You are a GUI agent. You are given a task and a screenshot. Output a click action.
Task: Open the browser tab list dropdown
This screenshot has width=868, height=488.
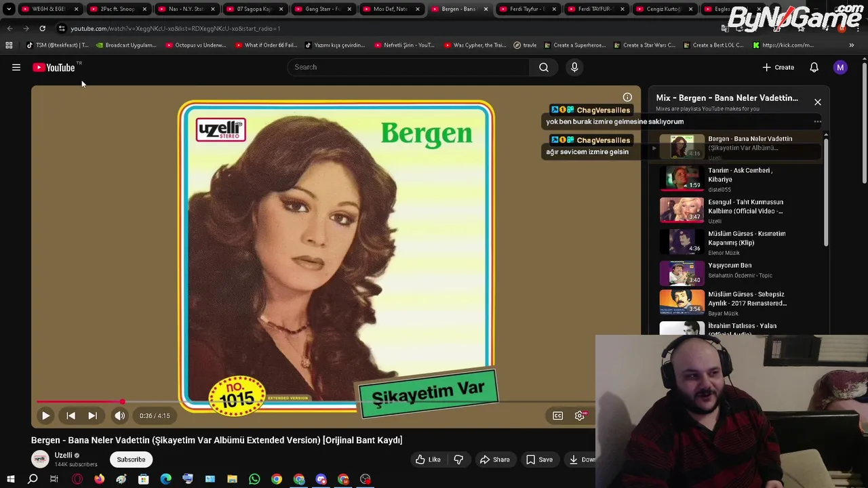[9, 9]
